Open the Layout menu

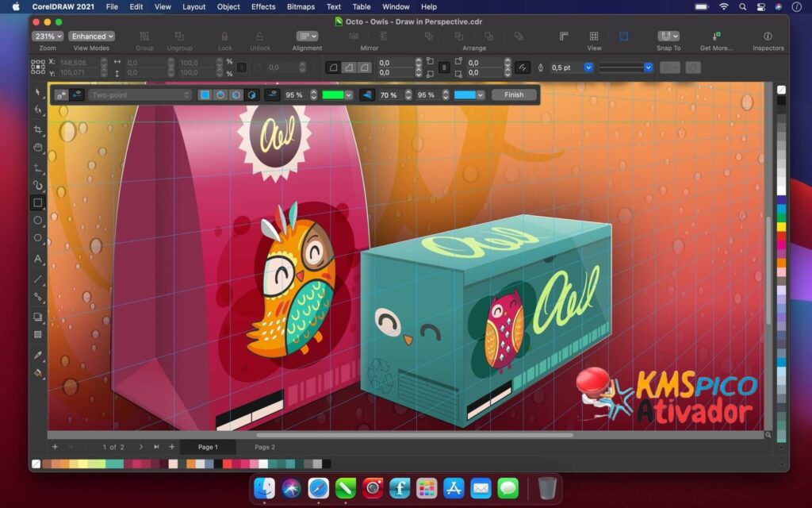[193, 6]
